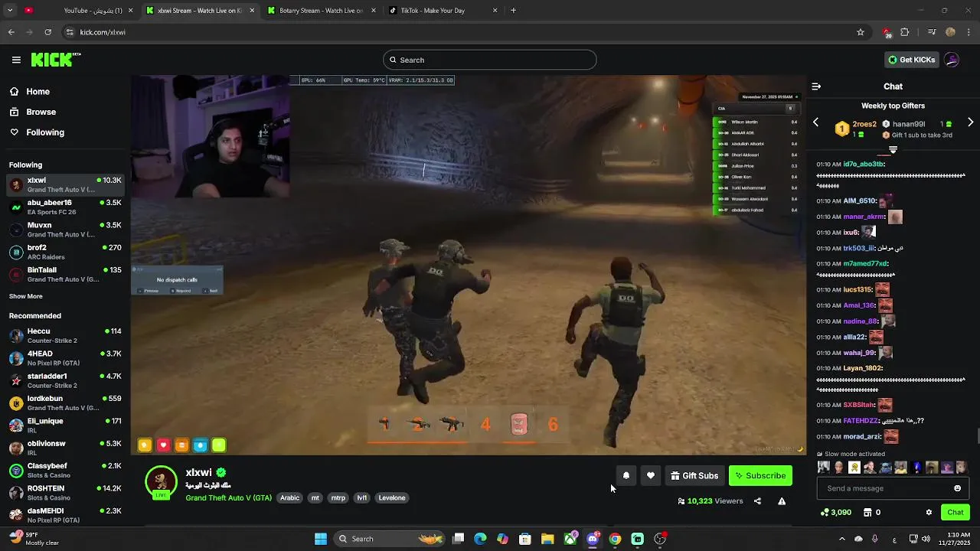Select the Levelone tag

pyautogui.click(x=392, y=498)
